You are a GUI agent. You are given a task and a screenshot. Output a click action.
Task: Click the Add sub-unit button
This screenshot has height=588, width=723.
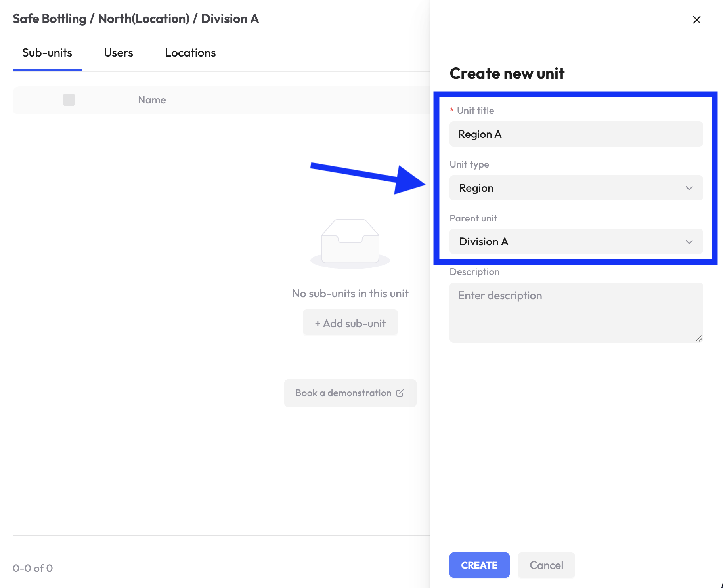pyautogui.click(x=350, y=323)
